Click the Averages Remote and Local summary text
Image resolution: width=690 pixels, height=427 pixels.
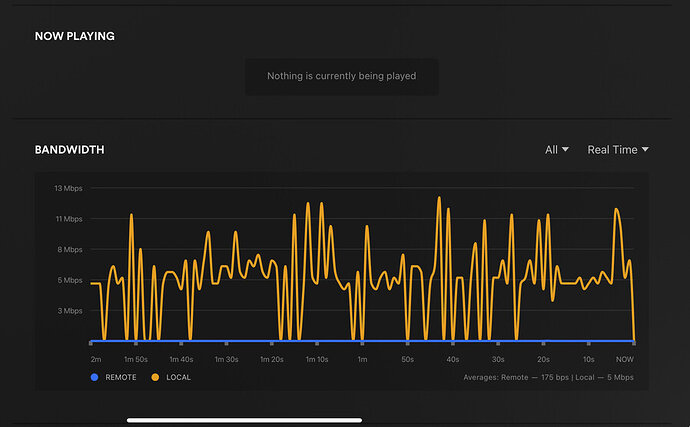click(x=548, y=377)
